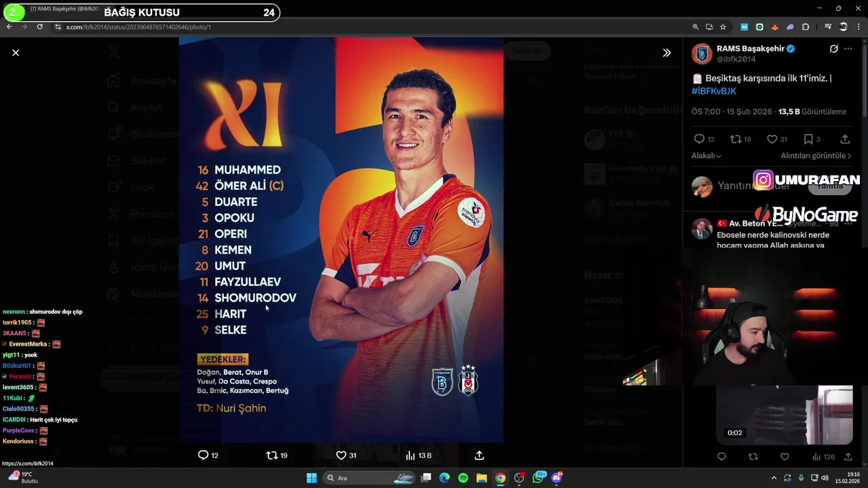
Task: Open the volume control in system tray
Action: [x=825, y=478]
